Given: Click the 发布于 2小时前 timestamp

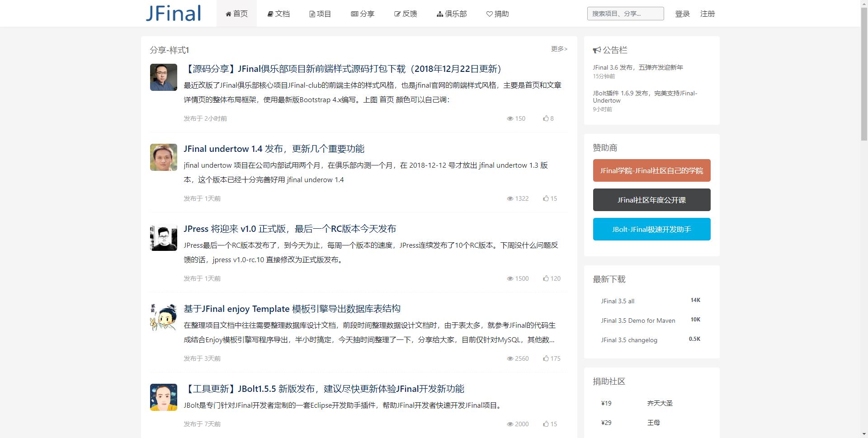Looking at the screenshot, I should (205, 118).
